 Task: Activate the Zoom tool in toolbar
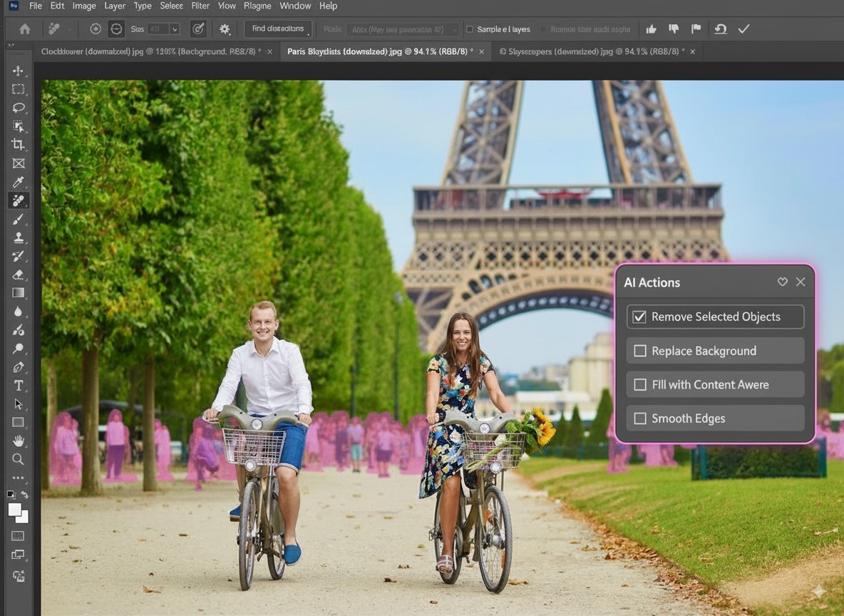19,459
